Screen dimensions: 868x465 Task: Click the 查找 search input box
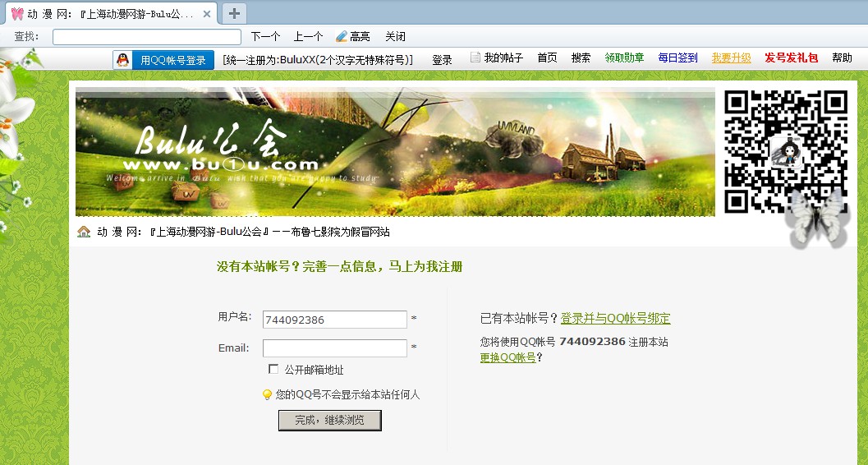point(147,36)
